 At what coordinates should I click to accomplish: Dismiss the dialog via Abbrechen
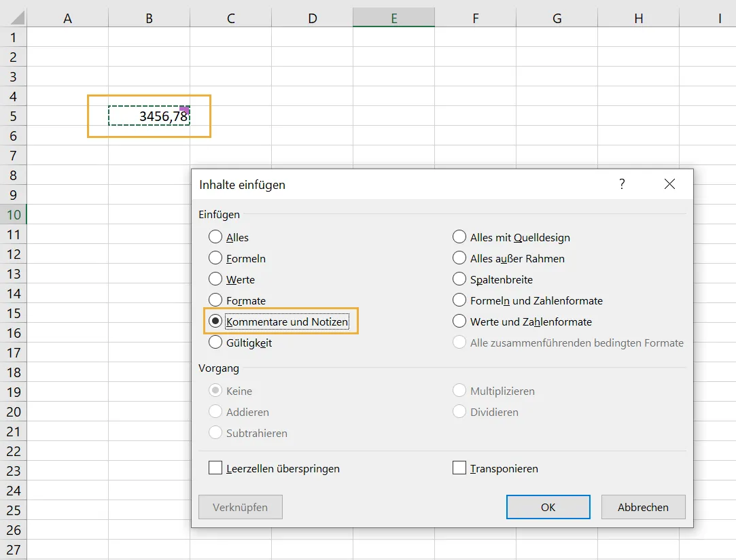(643, 507)
